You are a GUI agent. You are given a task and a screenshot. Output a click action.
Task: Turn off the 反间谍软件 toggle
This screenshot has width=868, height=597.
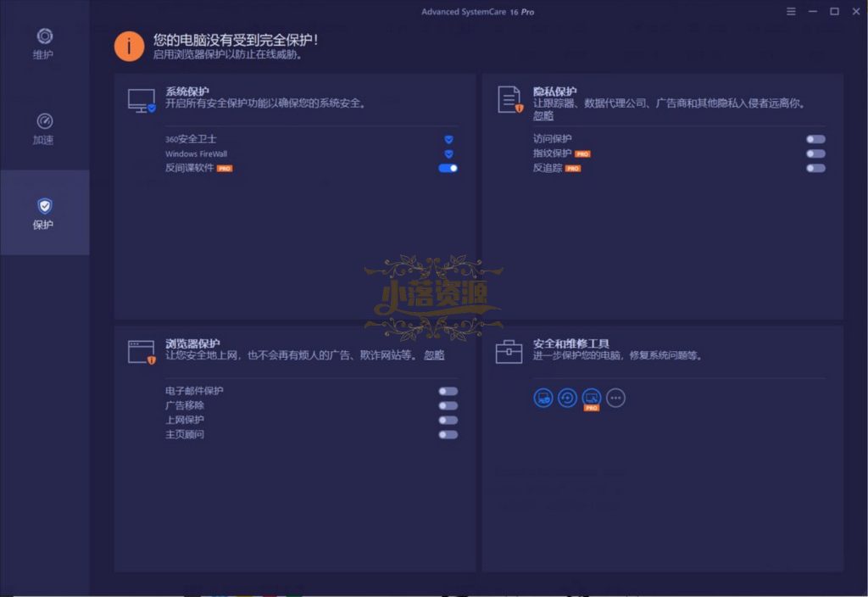[448, 169]
